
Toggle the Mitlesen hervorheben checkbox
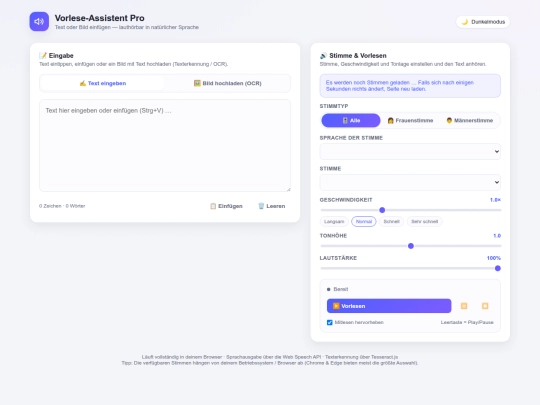330,322
